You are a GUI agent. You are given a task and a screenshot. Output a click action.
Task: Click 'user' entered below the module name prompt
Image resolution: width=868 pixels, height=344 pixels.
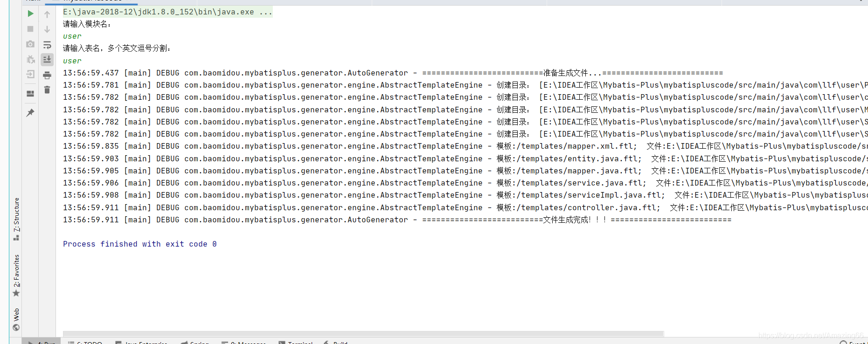point(72,36)
